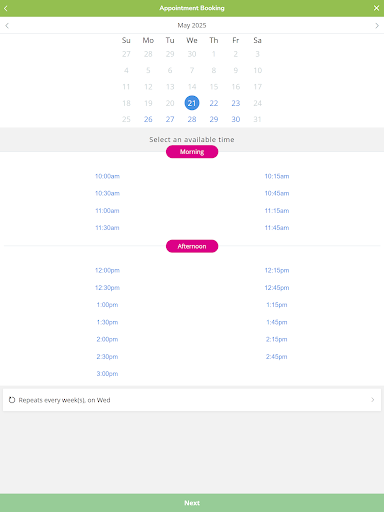Go back using the header arrow

coord(6,8)
